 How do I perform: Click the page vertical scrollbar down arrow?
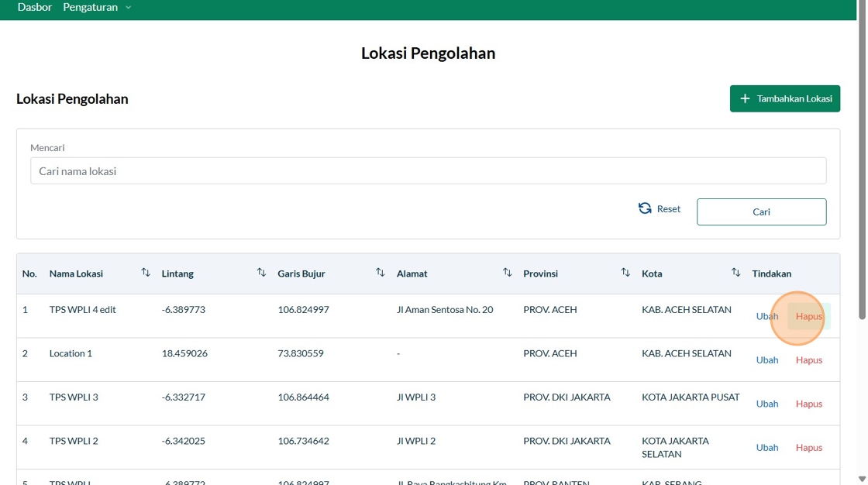862,480
